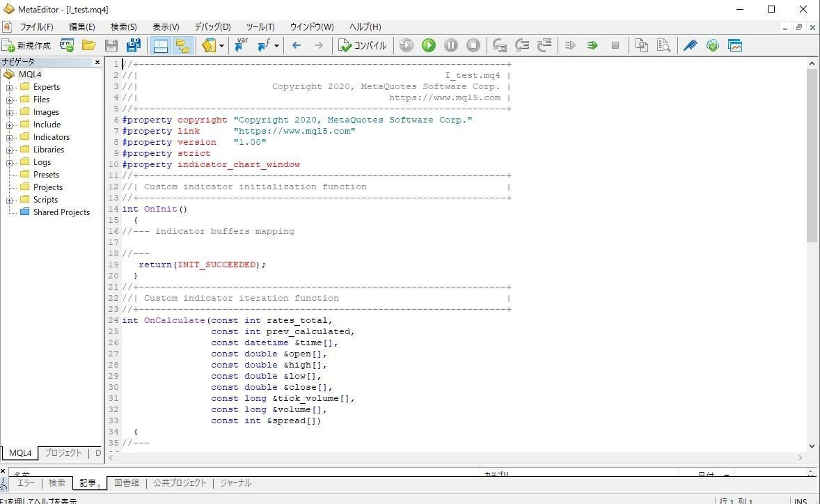The image size is (820, 504).
Task: Open the function list dropdown arrow
Action: click(x=276, y=46)
